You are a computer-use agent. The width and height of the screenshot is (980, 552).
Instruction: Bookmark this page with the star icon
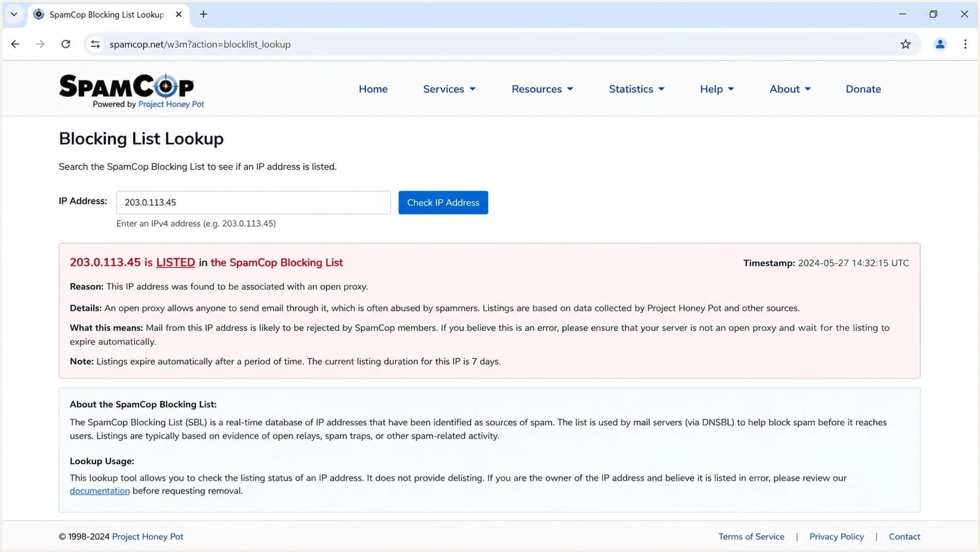coord(906,44)
